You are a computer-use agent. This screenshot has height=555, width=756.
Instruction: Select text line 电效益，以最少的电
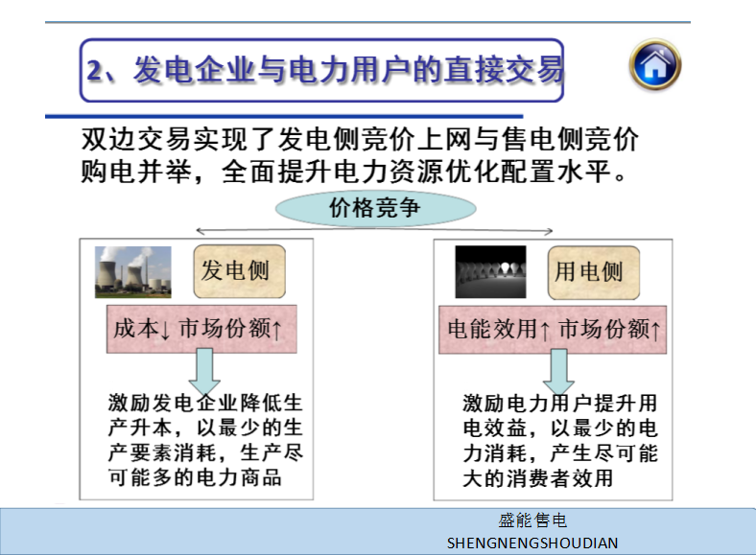[x=559, y=428]
